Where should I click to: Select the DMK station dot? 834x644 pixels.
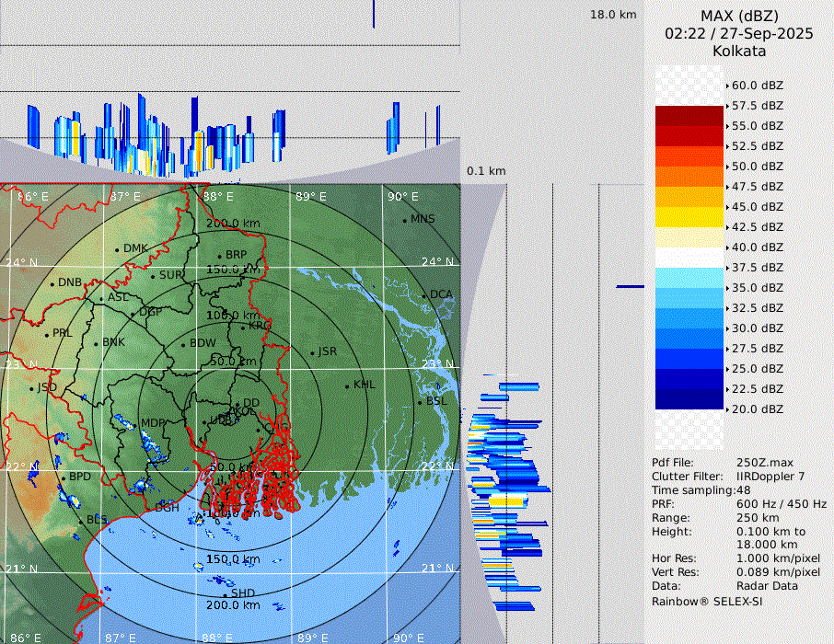click(x=117, y=249)
